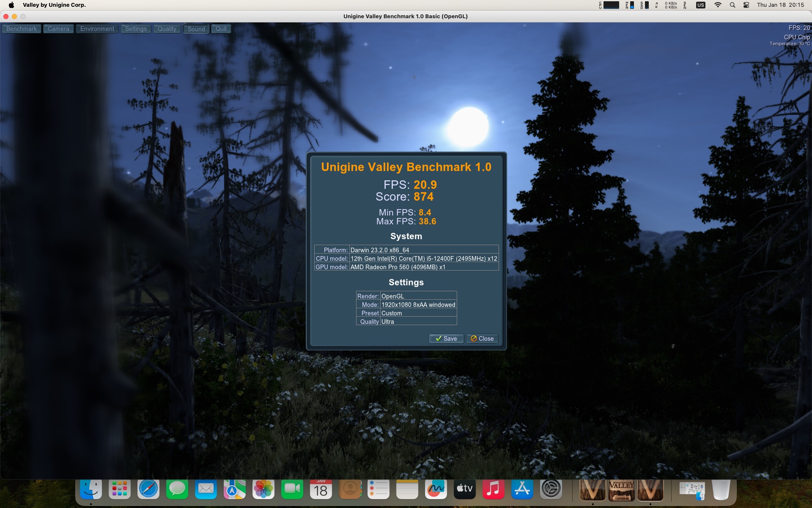Open the Benchmark menu button
Viewport: 812px width, 508px height.
pyautogui.click(x=22, y=29)
